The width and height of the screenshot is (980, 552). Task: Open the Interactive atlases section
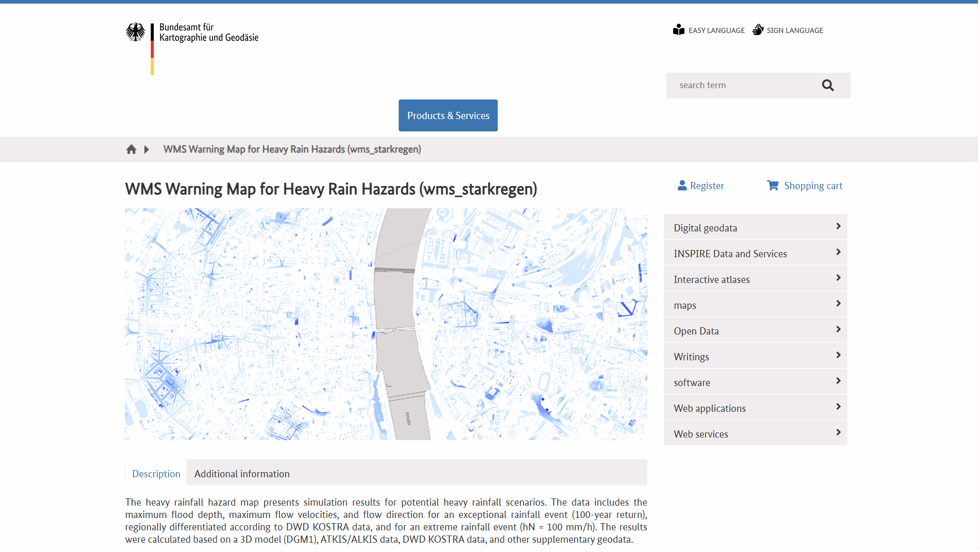tap(712, 279)
